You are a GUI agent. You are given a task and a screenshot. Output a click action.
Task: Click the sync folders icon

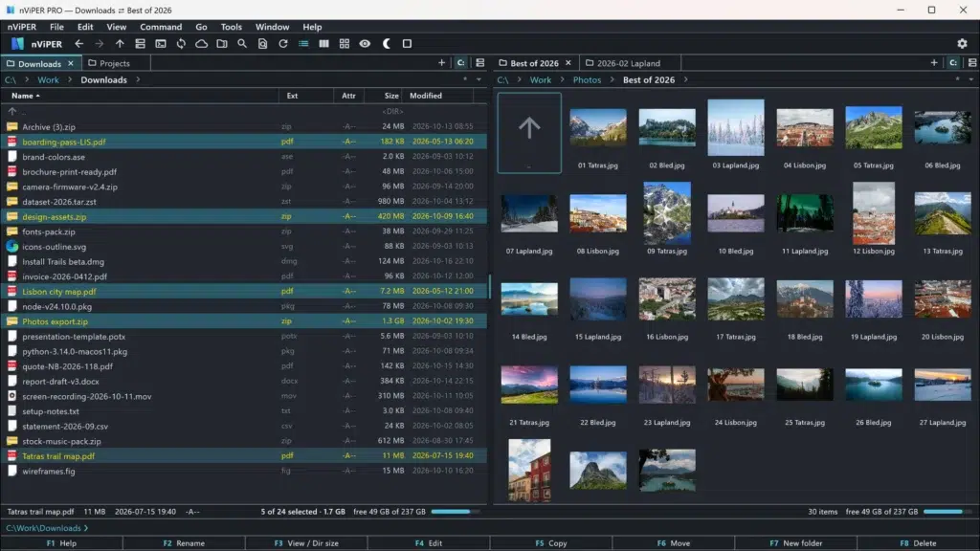pos(181,44)
